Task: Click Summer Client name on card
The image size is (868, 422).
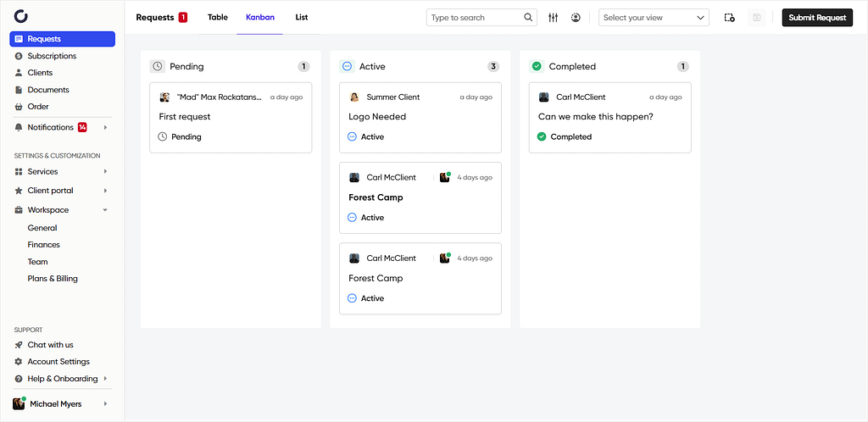Action: coord(393,97)
